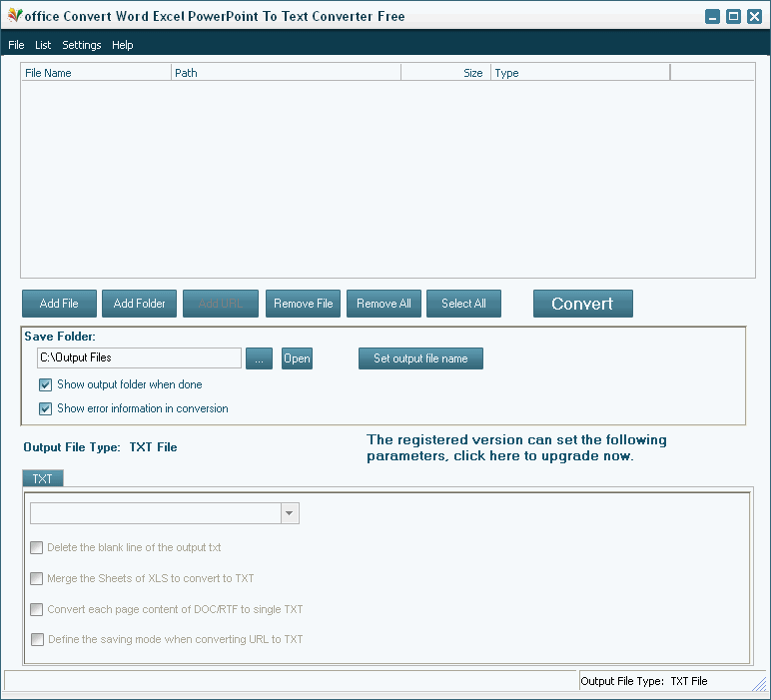Viewport: 771px width, 700px height.
Task: Maximize the converter window
Action: [733, 16]
